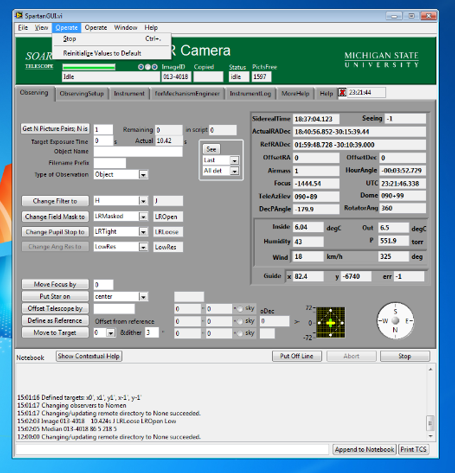Expand the filter H dropdown
Screen dimensions: 455x473
point(143,201)
